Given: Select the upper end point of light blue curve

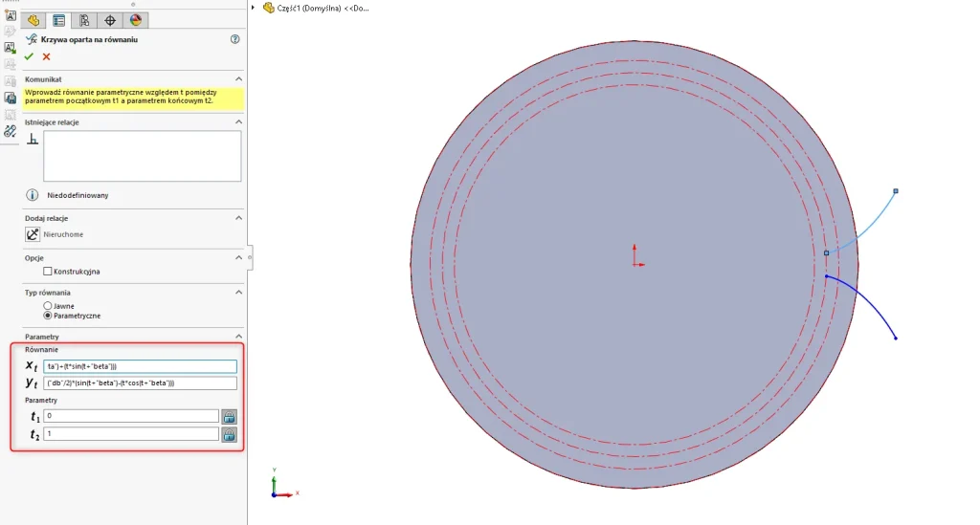Looking at the screenshot, I should [x=896, y=191].
